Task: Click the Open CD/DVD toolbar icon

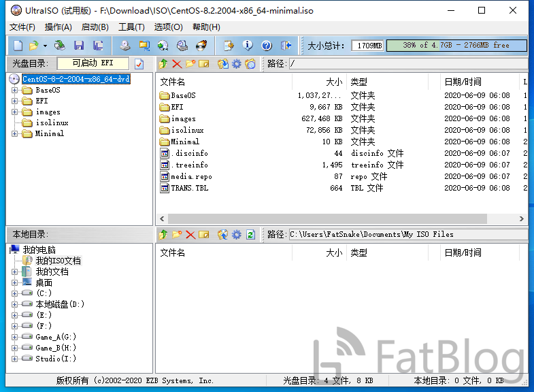Action: tap(60, 46)
